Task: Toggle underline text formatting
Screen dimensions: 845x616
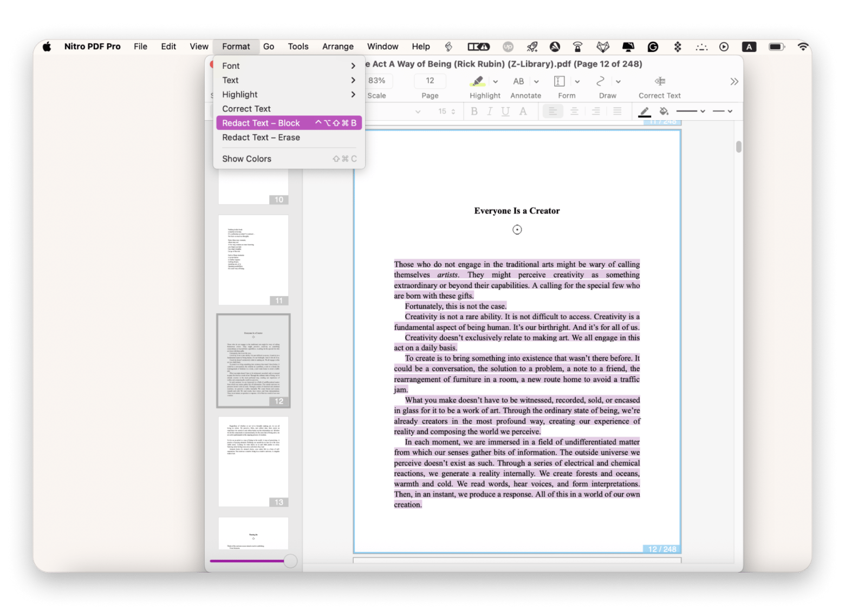Action: pos(505,112)
